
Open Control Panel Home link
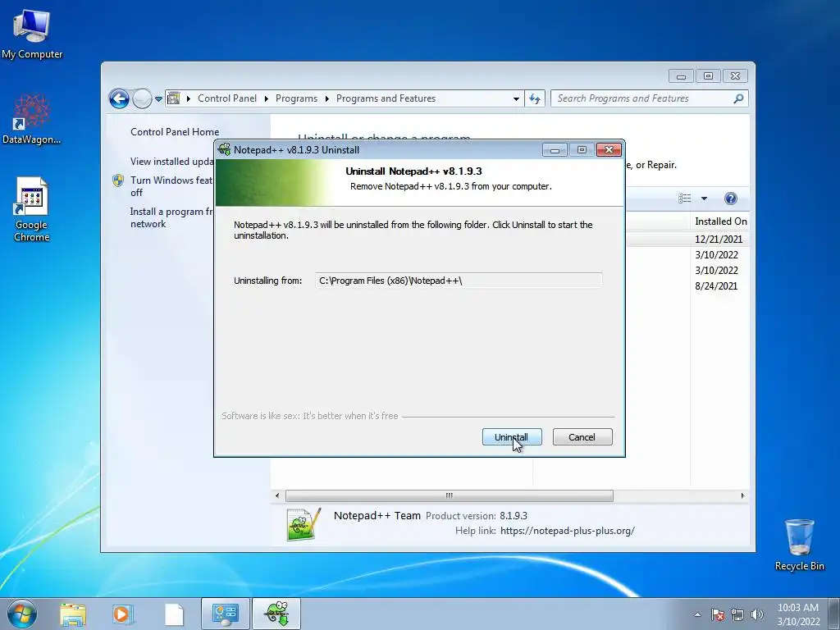175,132
